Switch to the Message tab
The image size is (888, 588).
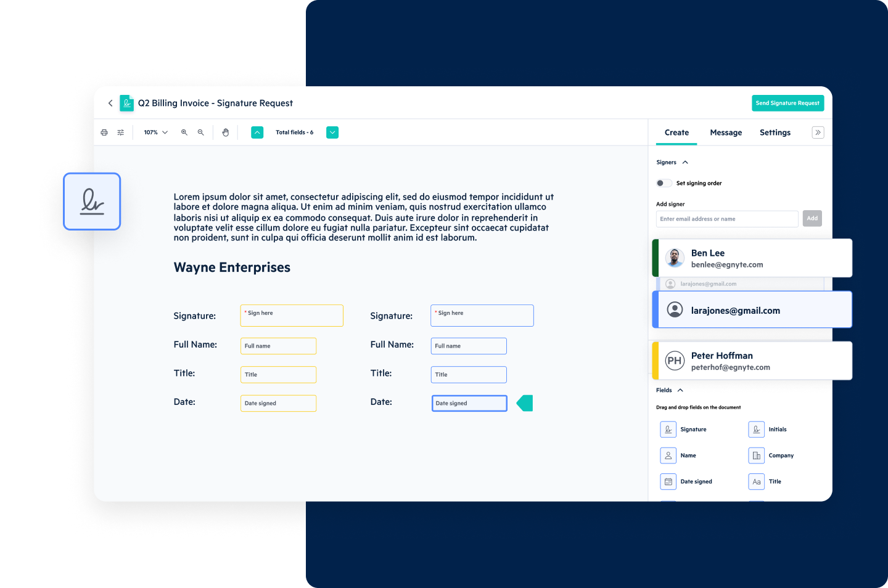click(726, 132)
